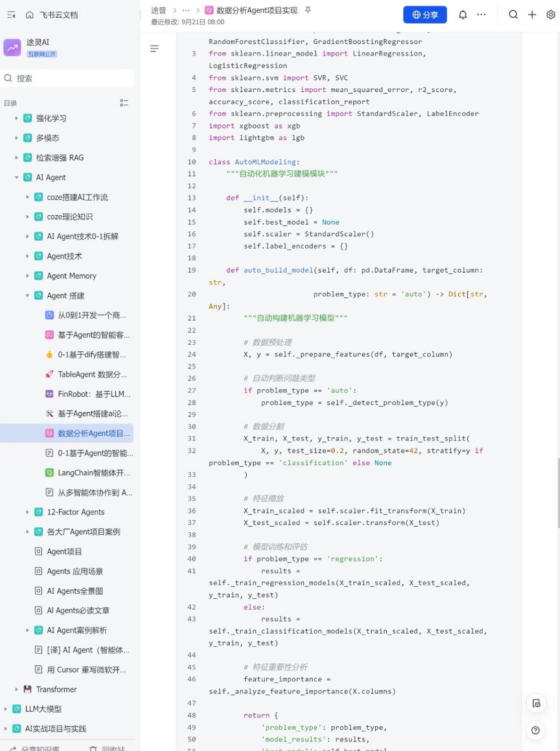Open 基于Agent搭建ai论... document
Screen dimensions: 560x751
[93, 413]
